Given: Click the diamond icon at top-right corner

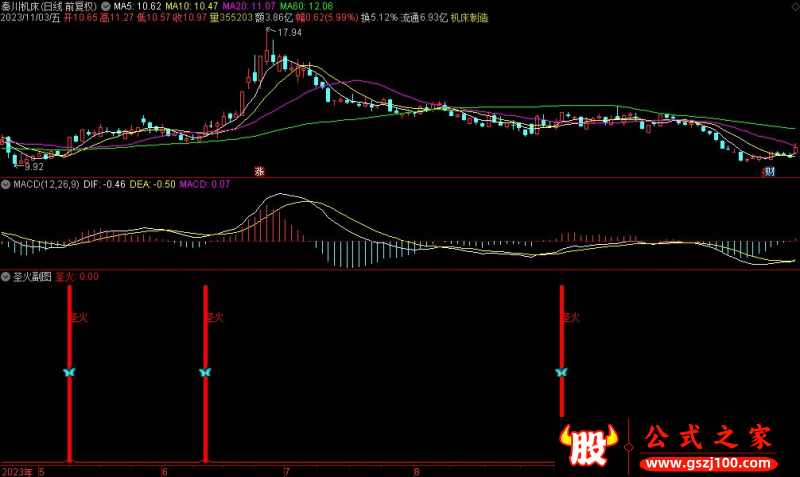Looking at the screenshot, I should pos(792,6).
